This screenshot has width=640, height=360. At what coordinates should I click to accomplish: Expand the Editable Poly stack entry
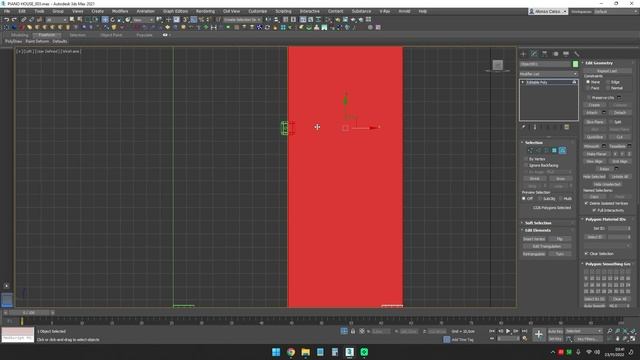pyautogui.click(x=522, y=82)
